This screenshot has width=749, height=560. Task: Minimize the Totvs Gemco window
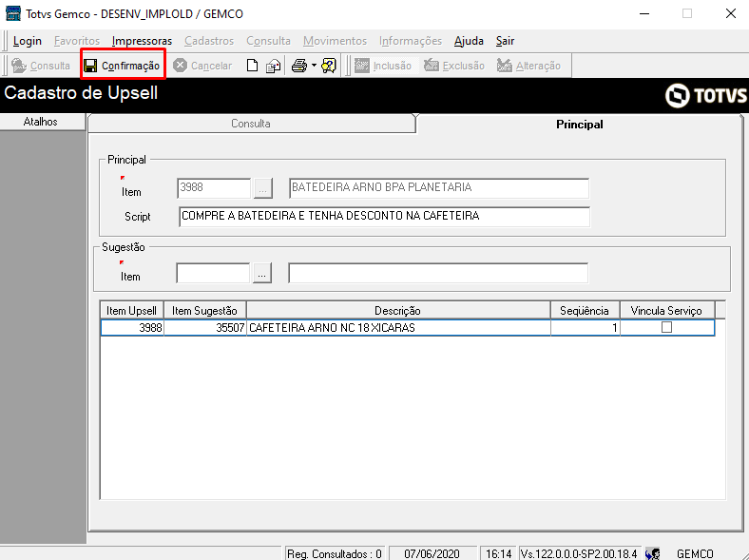pyautogui.click(x=644, y=13)
